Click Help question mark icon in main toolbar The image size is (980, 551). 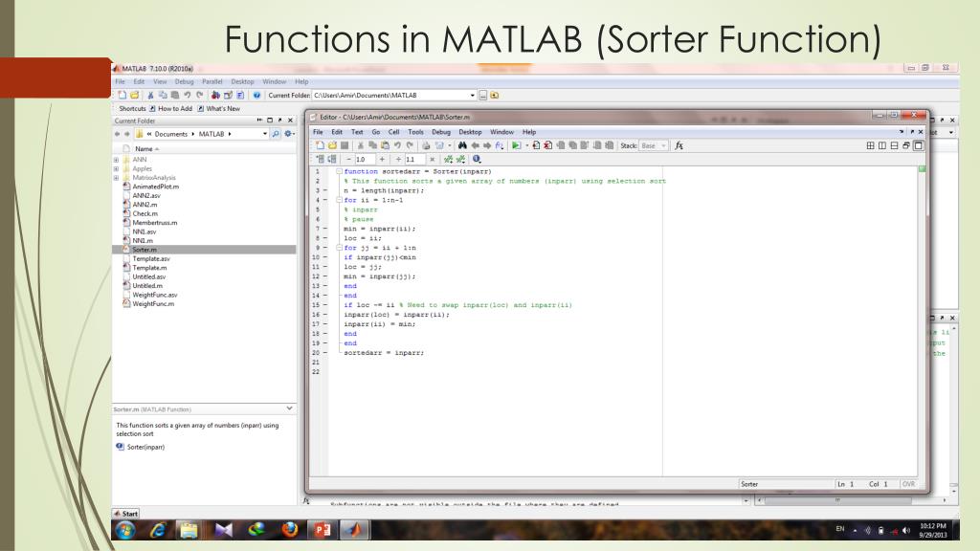(256, 95)
